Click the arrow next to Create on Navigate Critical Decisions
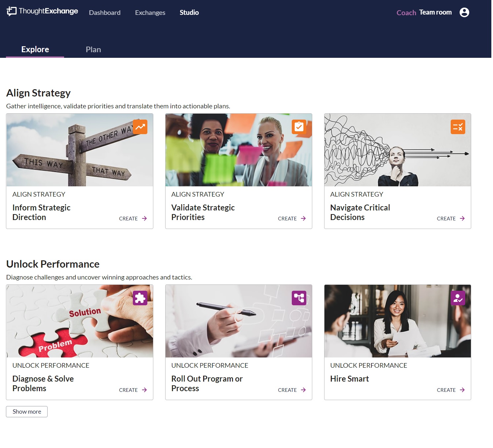Screen dimensions: 493x448 [462, 218]
